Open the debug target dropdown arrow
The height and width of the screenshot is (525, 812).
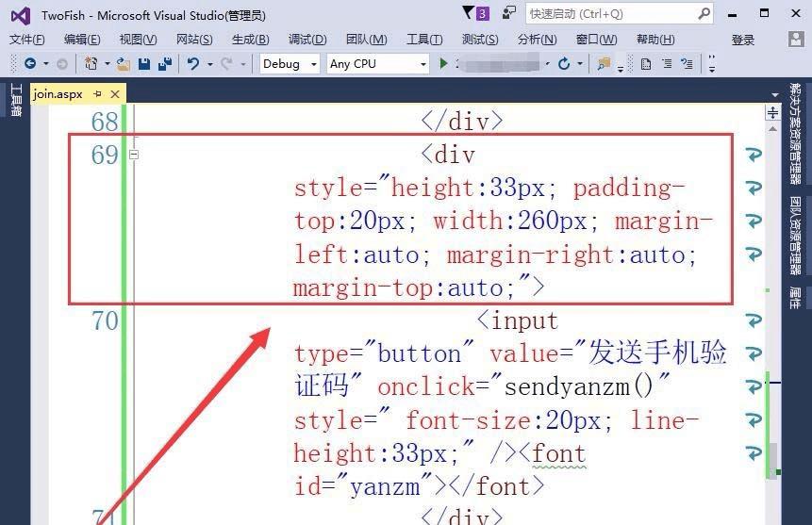pos(547,64)
